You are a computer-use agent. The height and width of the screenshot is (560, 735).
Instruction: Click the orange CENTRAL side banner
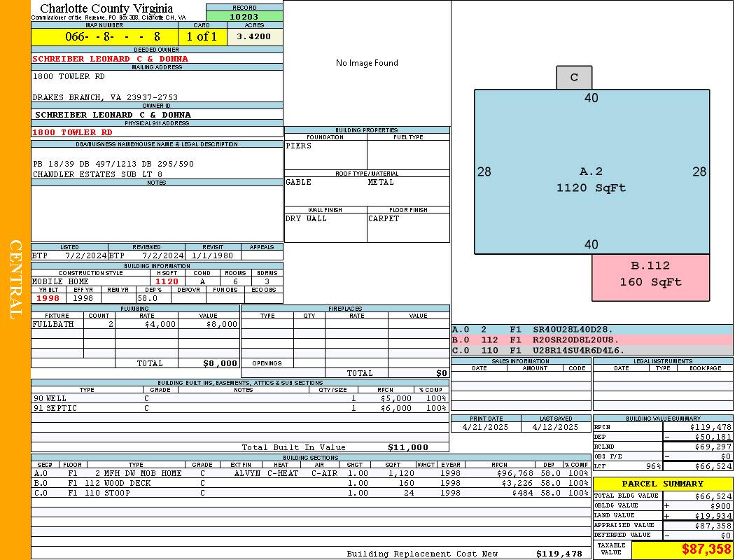pos(15,280)
